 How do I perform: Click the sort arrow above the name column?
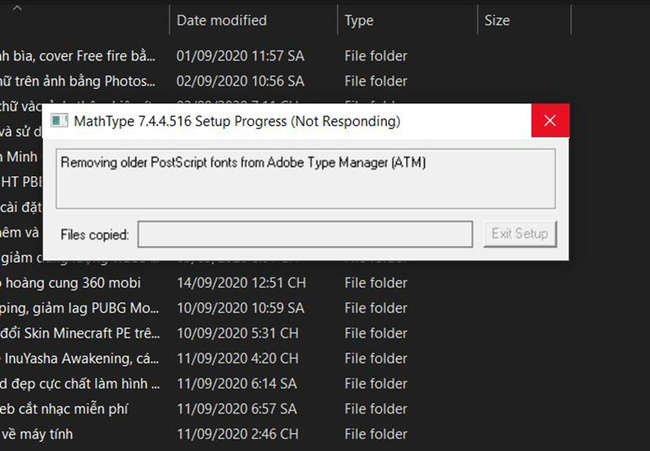click(20, 7)
